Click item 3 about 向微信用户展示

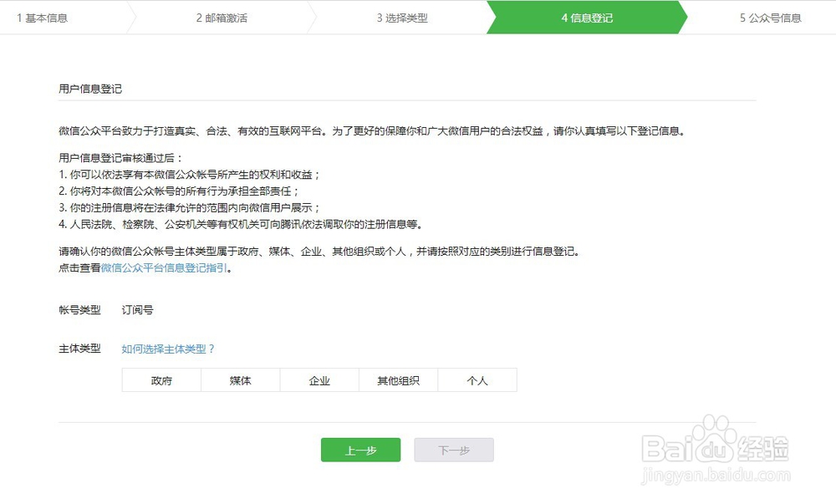pyautogui.click(x=189, y=207)
